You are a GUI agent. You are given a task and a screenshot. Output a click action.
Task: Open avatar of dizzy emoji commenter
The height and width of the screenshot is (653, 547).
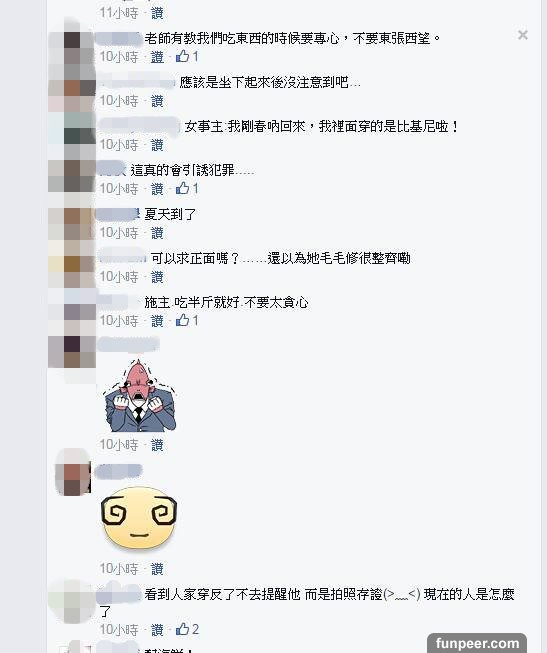point(73,472)
